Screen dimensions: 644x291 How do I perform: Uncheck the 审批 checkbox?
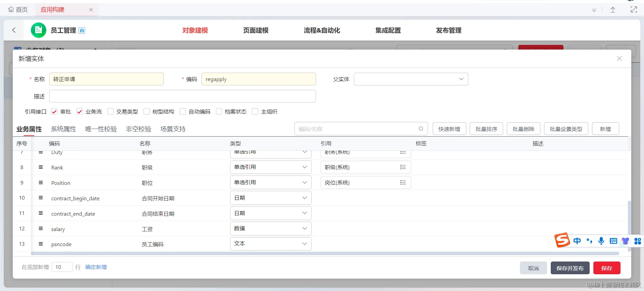click(x=54, y=112)
